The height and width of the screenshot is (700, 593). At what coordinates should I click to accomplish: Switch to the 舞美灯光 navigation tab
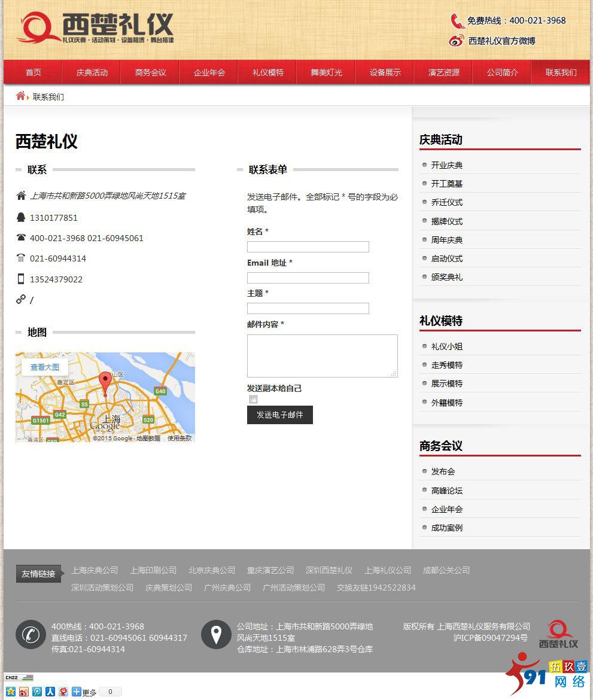[x=326, y=72]
